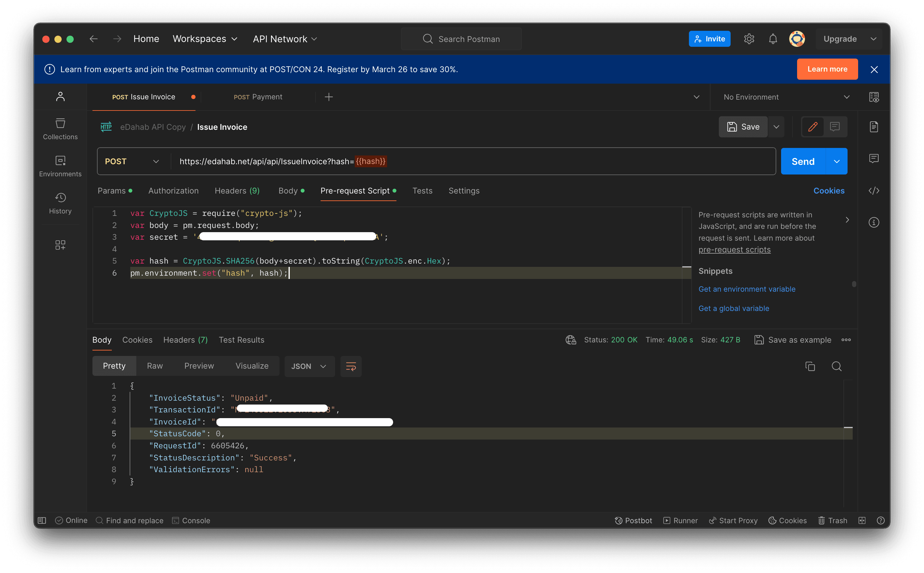Viewport: 924px width, 573px height.
Task: Add a new request tab
Action: coord(329,97)
